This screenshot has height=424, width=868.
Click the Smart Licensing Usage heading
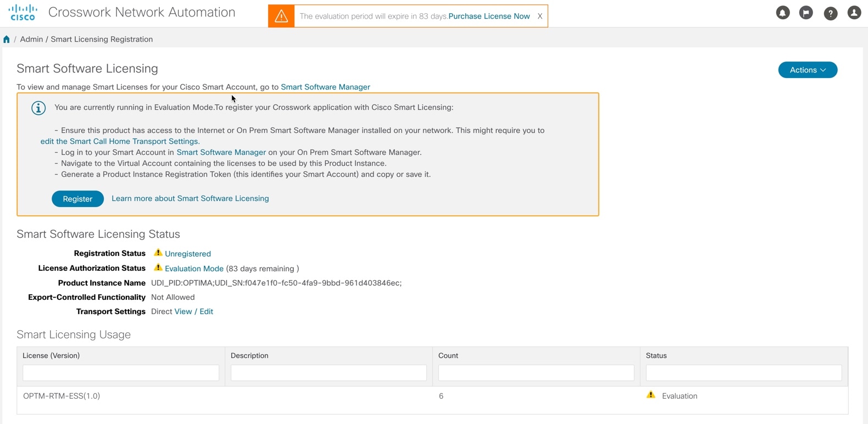tap(74, 334)
